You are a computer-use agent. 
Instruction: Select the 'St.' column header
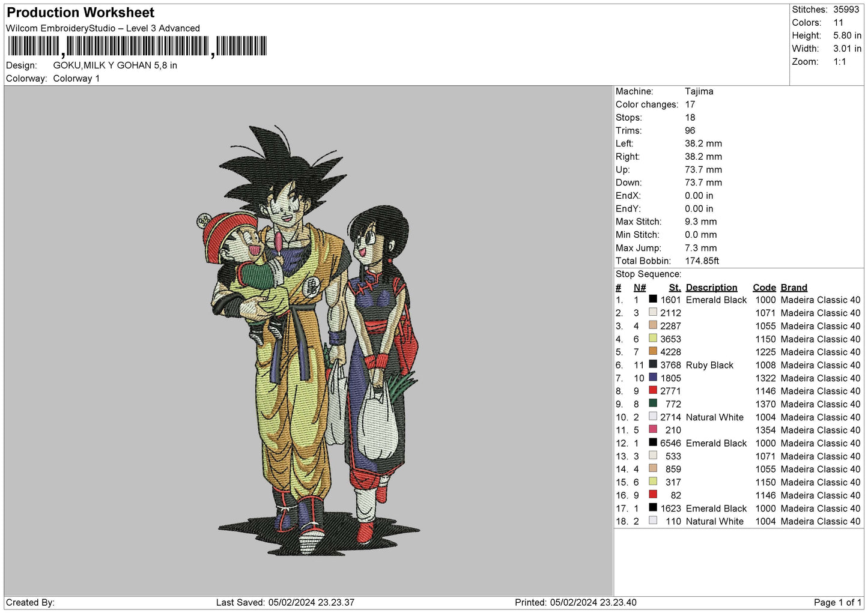(x=675, y=288)
